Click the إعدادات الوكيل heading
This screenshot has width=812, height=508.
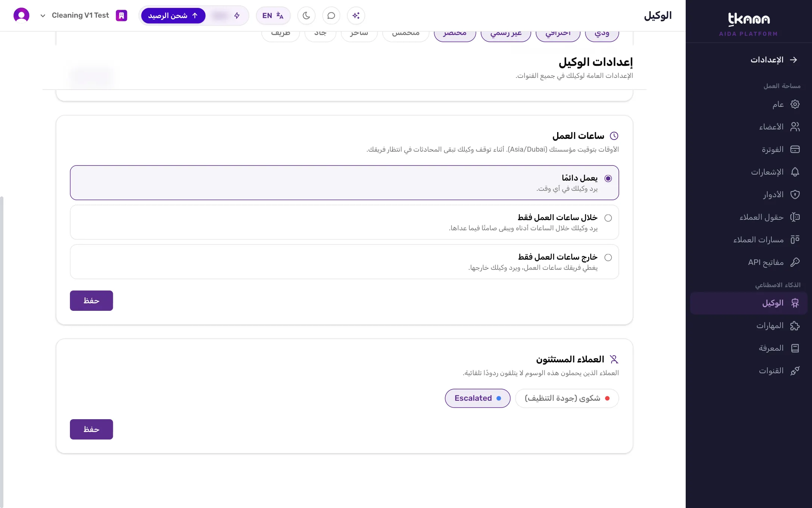point(595,62)
